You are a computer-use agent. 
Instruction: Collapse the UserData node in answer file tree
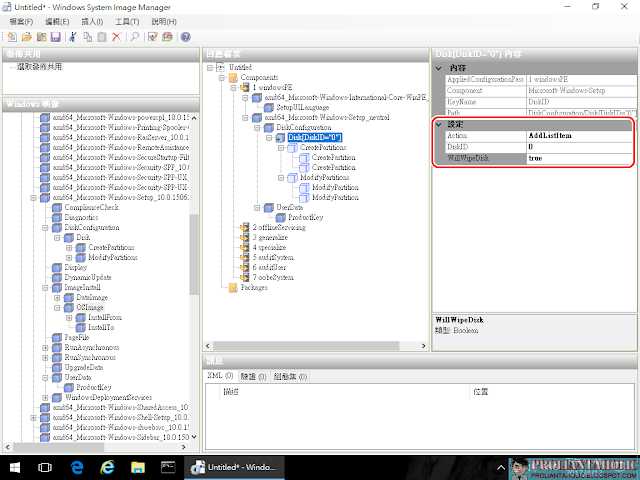[x=257, y=207]
